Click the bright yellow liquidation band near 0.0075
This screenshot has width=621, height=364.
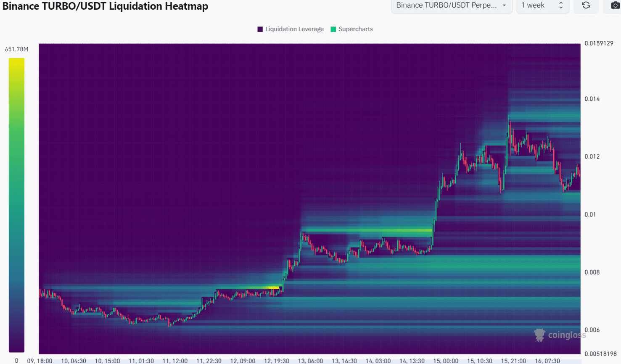click(x=248, y=288)
